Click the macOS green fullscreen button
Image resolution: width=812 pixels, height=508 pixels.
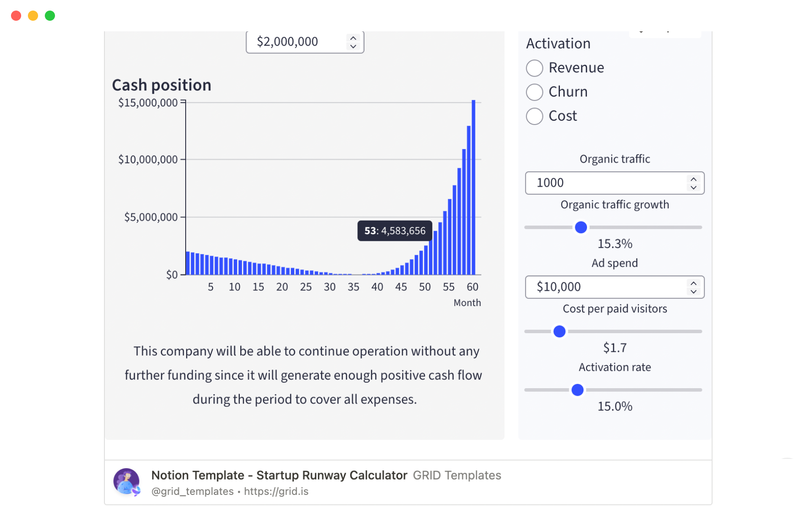(50, 16)
